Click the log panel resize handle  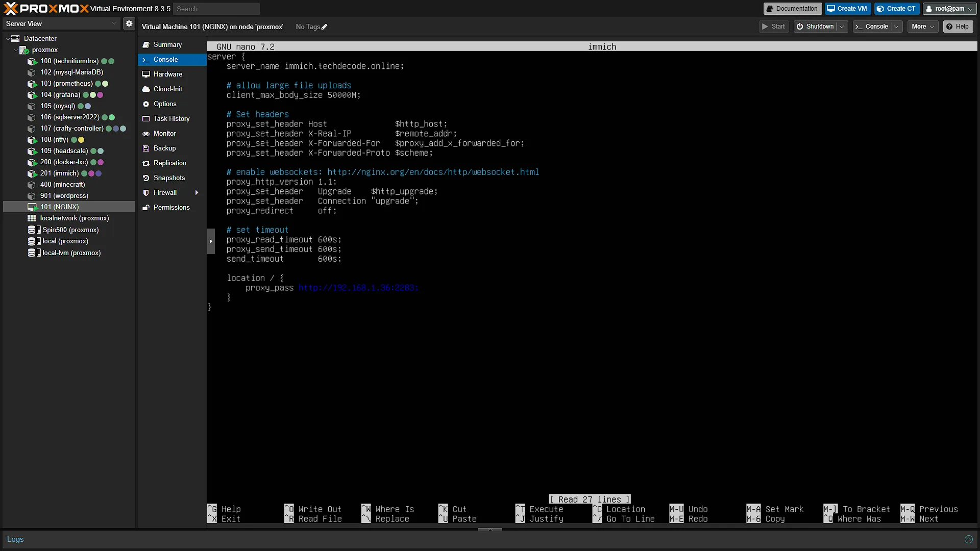tap(490, 530)
